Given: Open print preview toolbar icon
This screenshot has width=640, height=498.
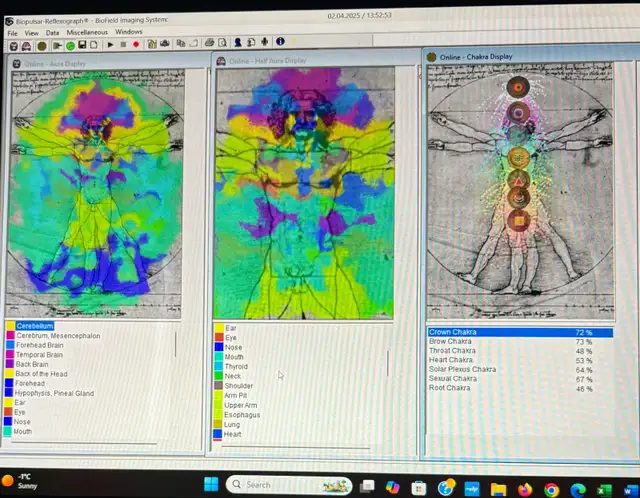Looking at the screenshot, I should [222, 42].
